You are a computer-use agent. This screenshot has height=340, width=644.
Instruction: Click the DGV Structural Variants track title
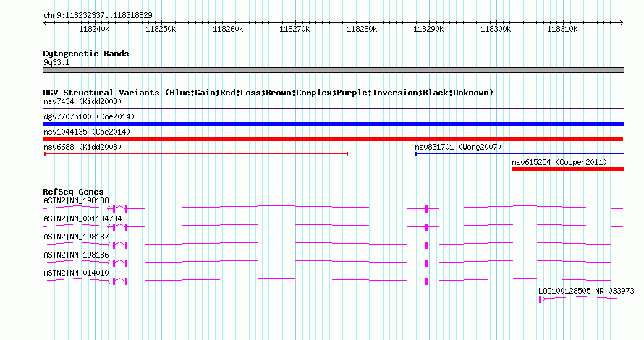coord(268,93)
